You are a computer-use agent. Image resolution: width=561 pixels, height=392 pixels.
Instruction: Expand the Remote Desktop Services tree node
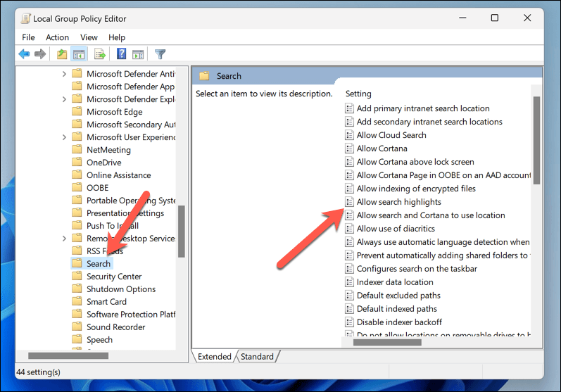pos(65,239)
